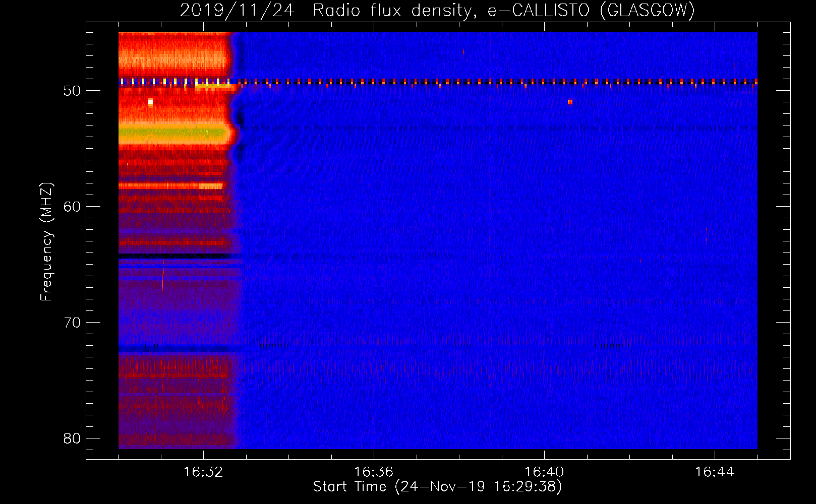Click the white bright spot below 50 MHz near 16:30

pos(150,102)
